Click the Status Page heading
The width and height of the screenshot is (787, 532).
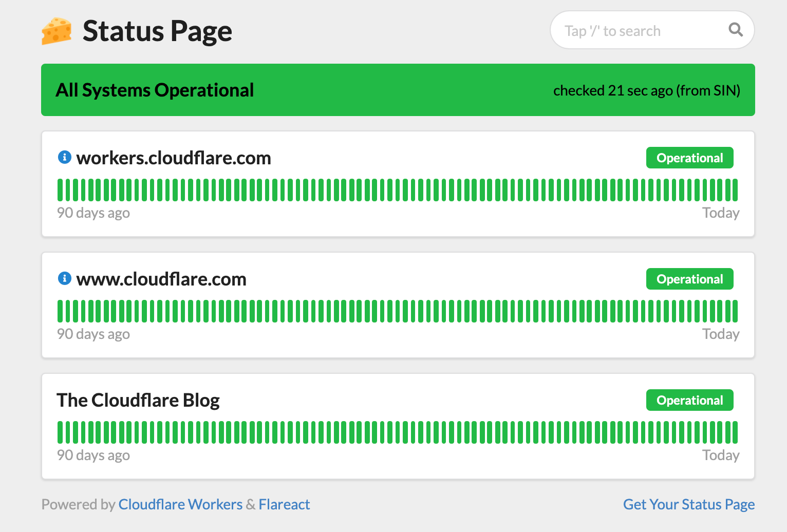(x=157, y=31)
